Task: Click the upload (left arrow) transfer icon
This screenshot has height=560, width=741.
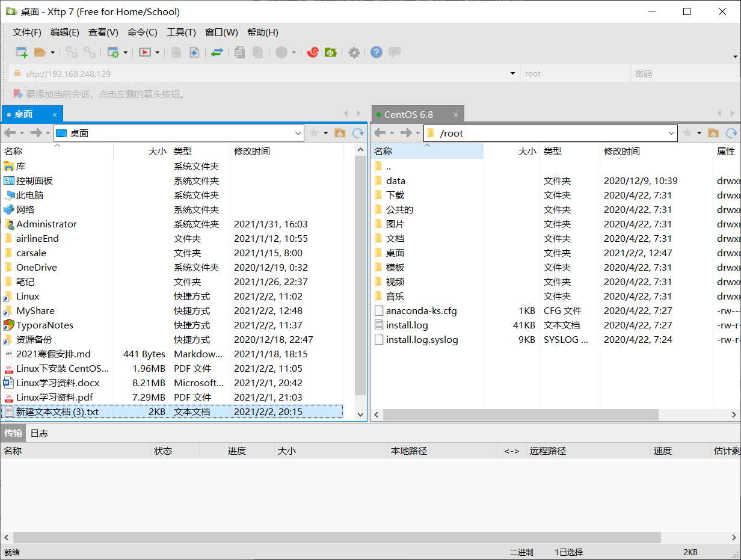Action: click(176, 52)
